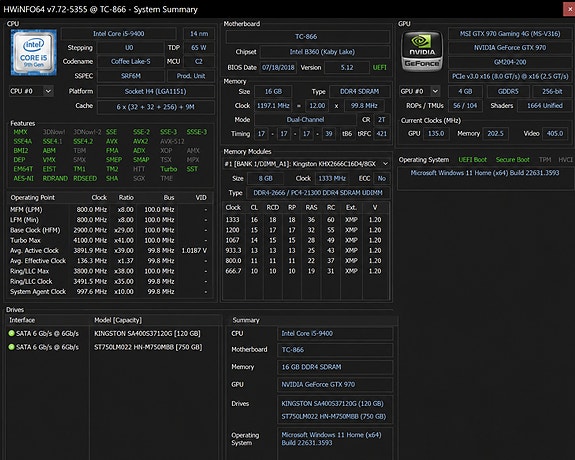Click the Secure Boot indicator

(x=512, y=160)
